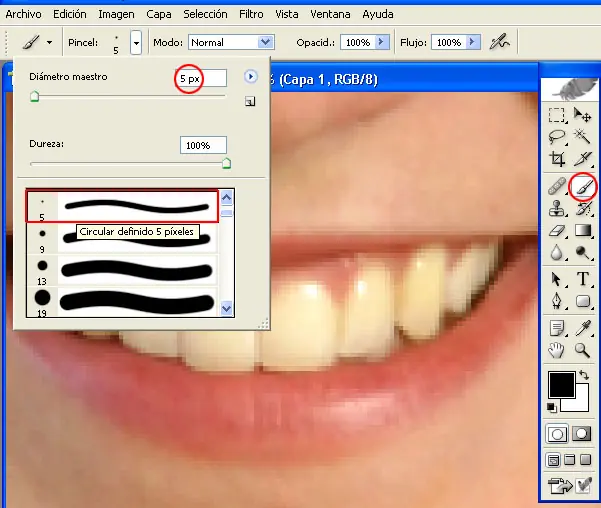Enable the airbrush option in options bar
601x508 pixels.
tap(501, 42)
